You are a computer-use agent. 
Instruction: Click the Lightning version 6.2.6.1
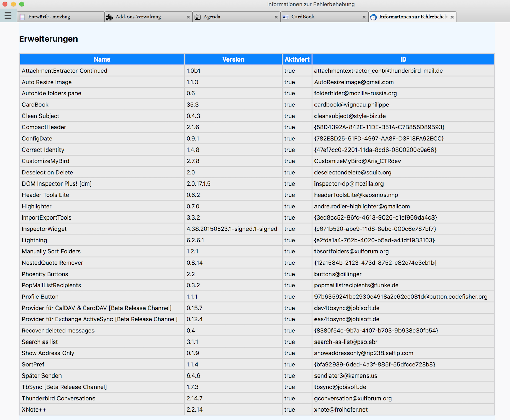pos(233,240)
